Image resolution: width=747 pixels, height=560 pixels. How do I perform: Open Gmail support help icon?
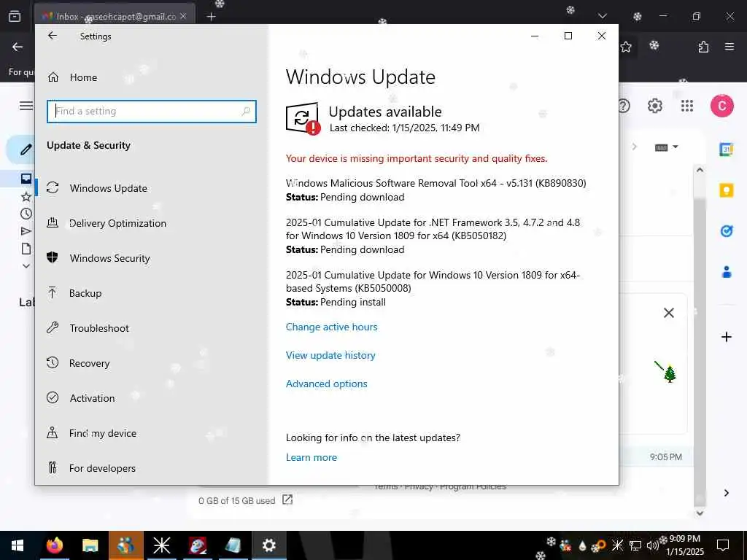(x=624, y=106)
